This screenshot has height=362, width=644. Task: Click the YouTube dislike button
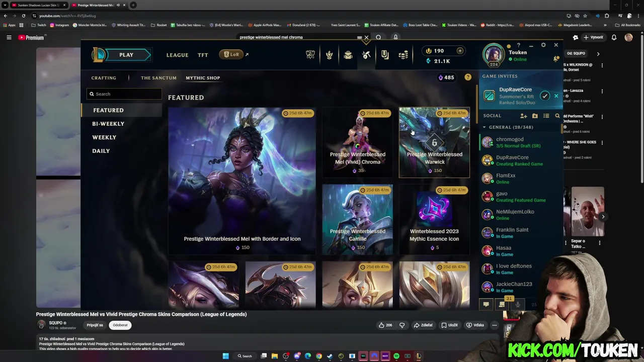[x=402, y=325]
